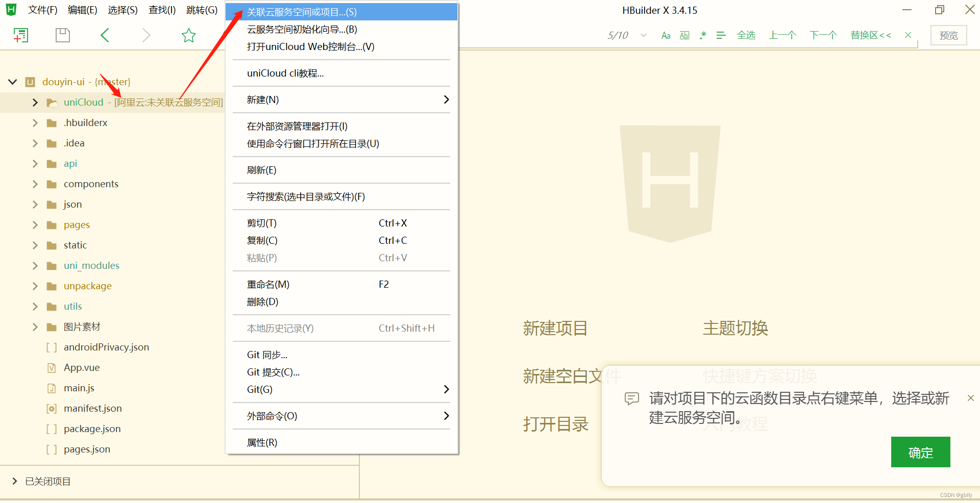Choose 在外部资源管理器打开 menu entry
This screenshot has width=980, height=503.
click(341, 126)
